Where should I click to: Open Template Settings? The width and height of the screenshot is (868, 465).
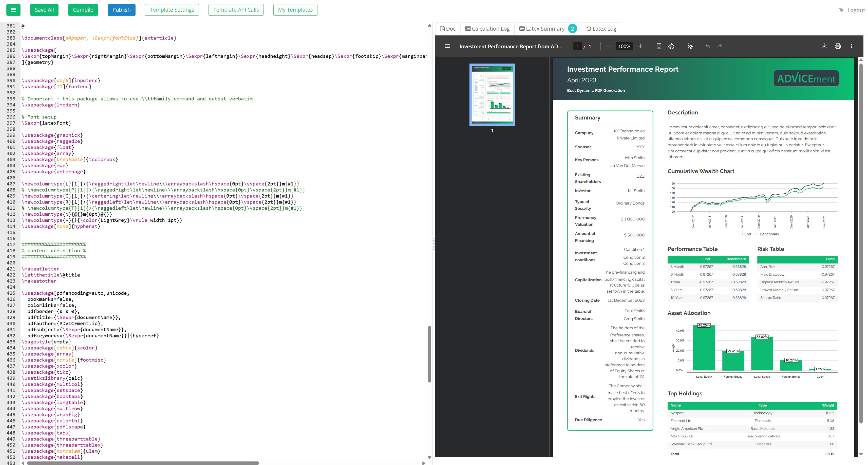(172, 10)
